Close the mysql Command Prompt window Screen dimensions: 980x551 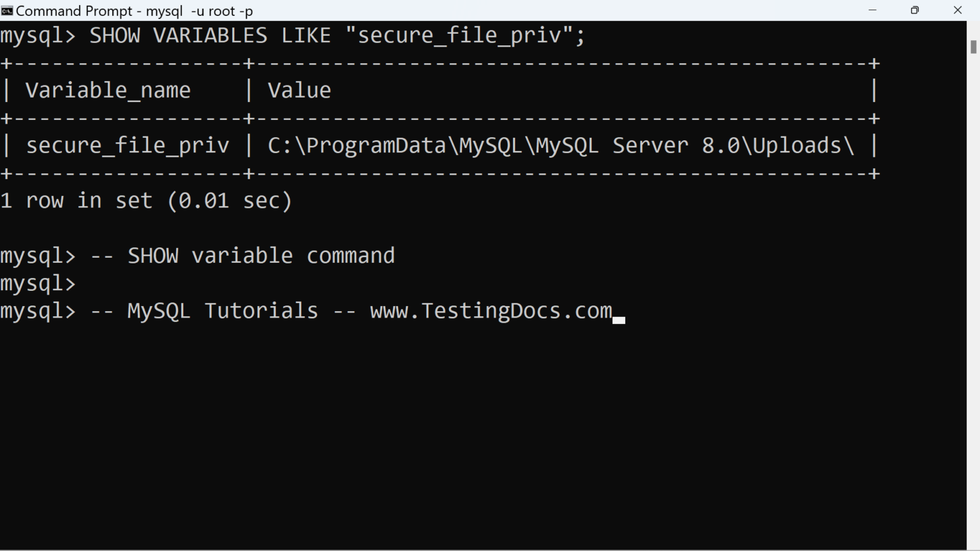958,10
